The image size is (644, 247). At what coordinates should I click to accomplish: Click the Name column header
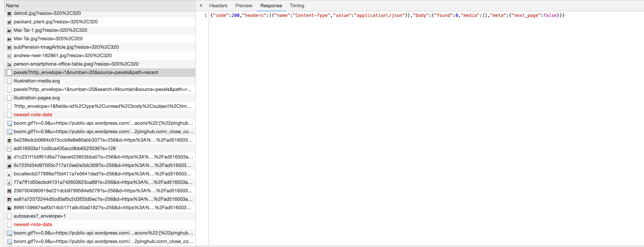[12, 5]
